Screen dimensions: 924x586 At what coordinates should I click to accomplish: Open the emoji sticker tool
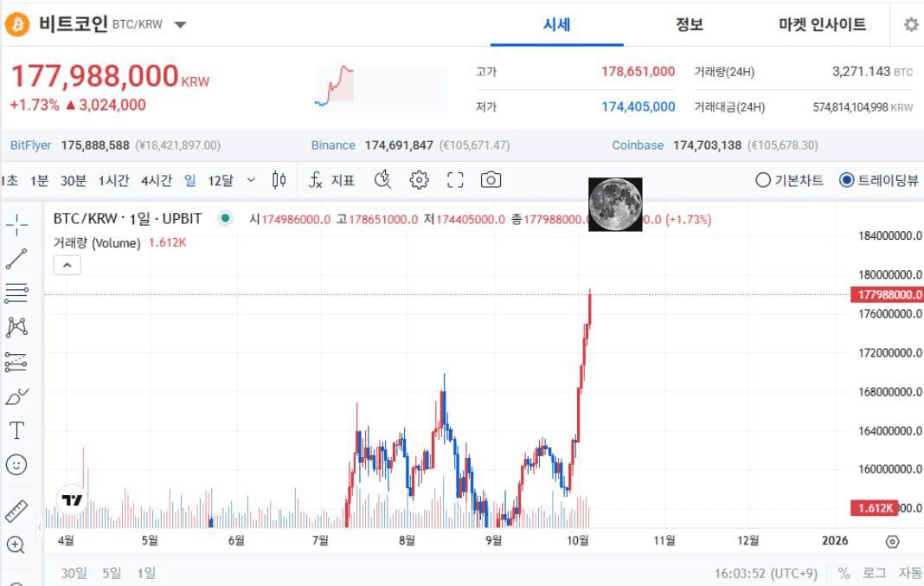[16, 465]
